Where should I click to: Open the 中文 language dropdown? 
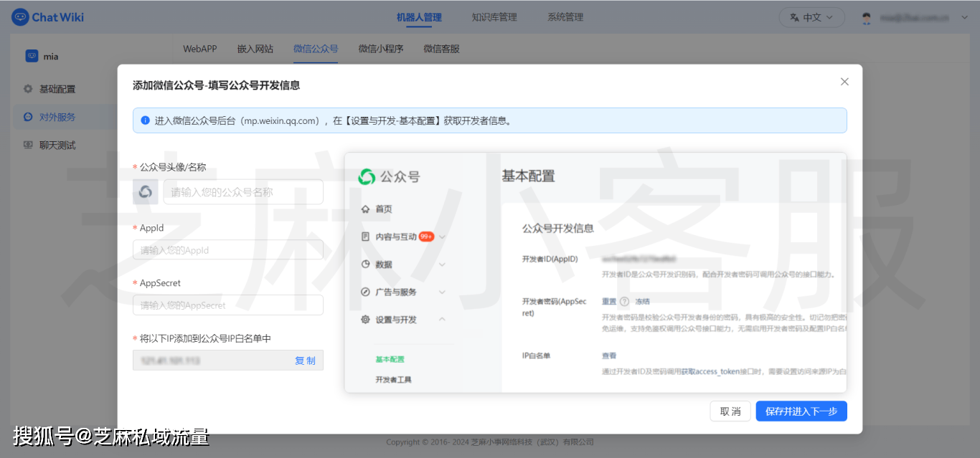tap(811, 16)
